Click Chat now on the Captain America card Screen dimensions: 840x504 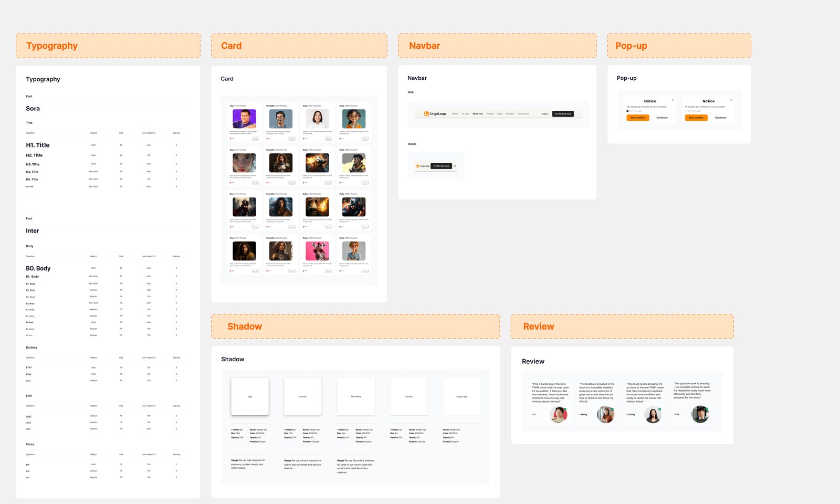click(x=365, y=227)
